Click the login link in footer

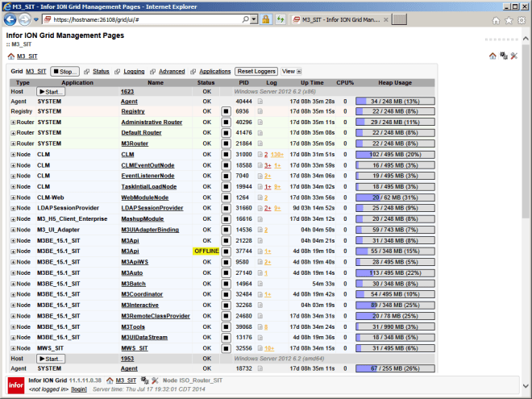point(79,389)
